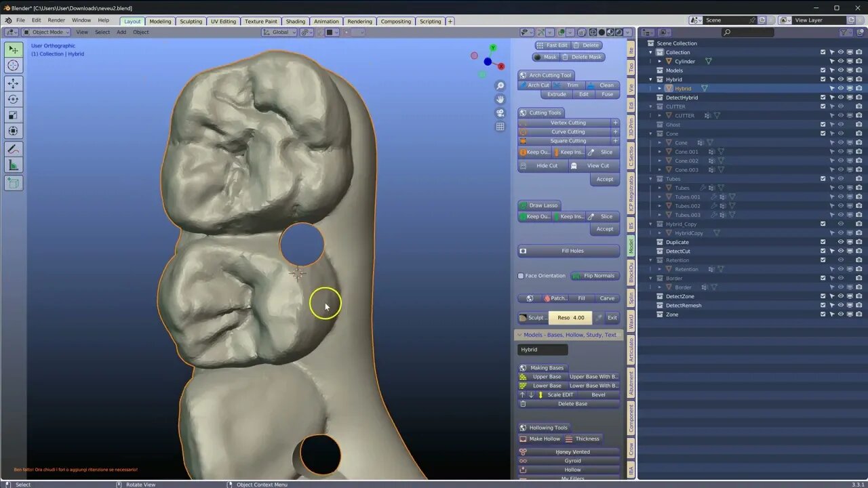This screenshot has height=488, width=868.
Task: Click the pan hand viewport icon
Action: [500, 99]
